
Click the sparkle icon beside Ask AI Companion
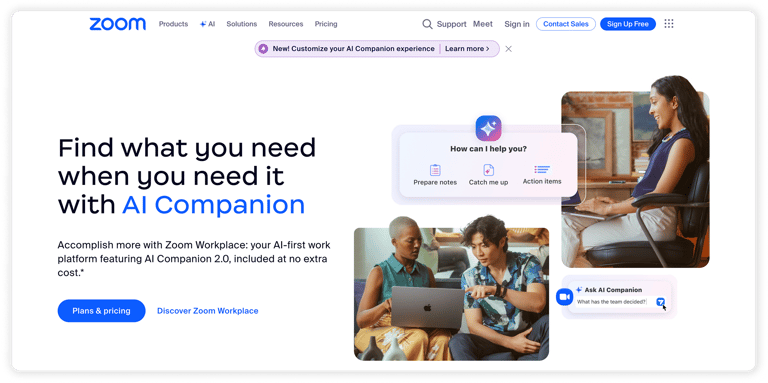coord(579,290)
